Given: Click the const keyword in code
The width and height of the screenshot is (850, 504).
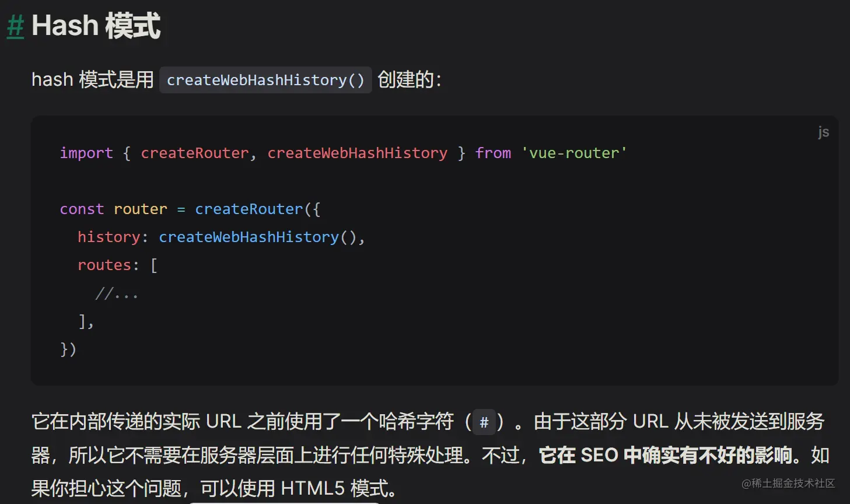Looking at the screenshot, I should [x=82, y=209].
